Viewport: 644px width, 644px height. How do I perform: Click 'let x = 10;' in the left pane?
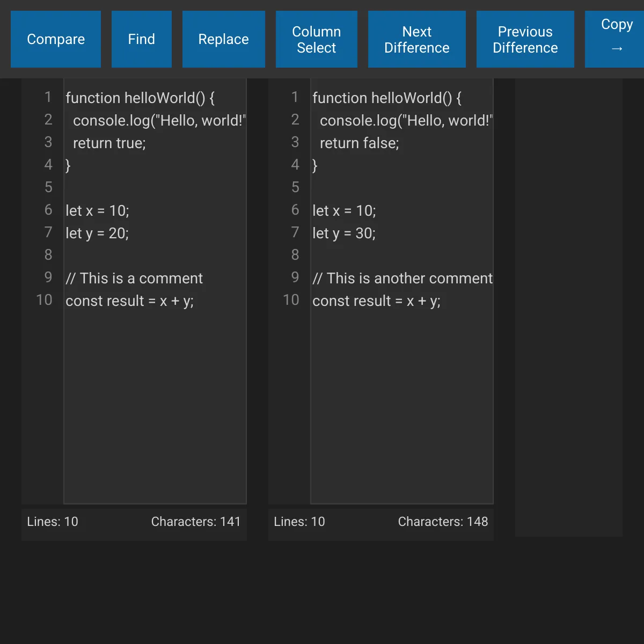click(x=97, y=210)
